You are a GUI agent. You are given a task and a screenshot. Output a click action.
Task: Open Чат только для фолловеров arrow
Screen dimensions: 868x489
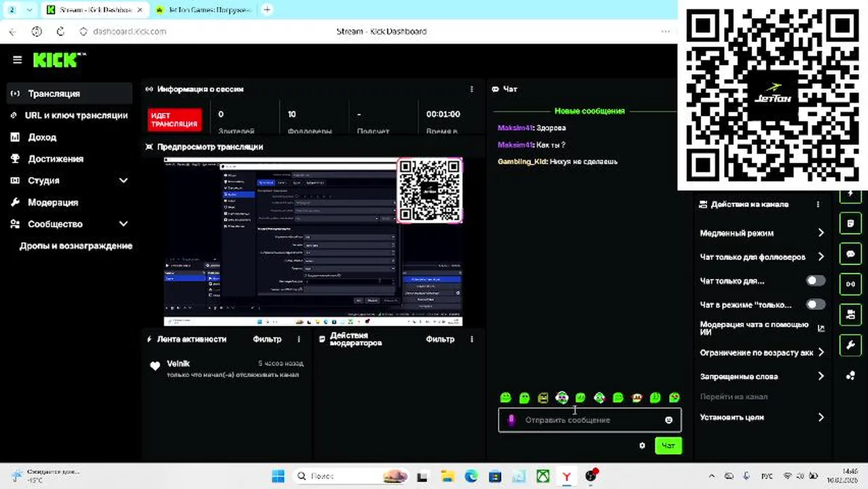pyautogui.click(x=820, y=257)
